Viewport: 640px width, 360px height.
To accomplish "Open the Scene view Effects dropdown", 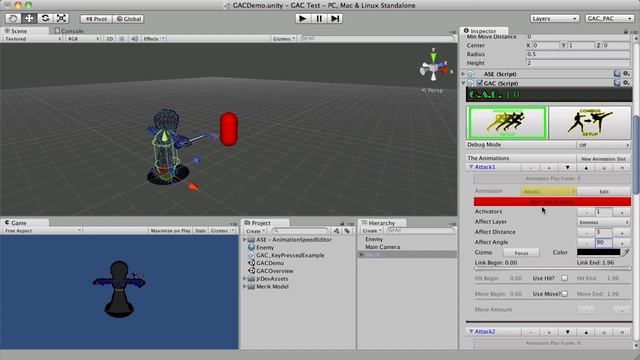I will pyautogui.click(x=153, y=39).
